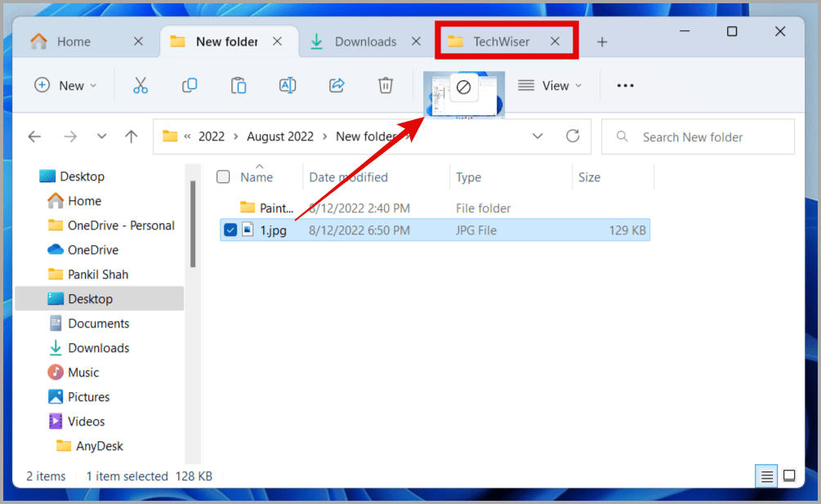
Task: Click the Paste clipboard icon
Action: [x=239, y=85]
